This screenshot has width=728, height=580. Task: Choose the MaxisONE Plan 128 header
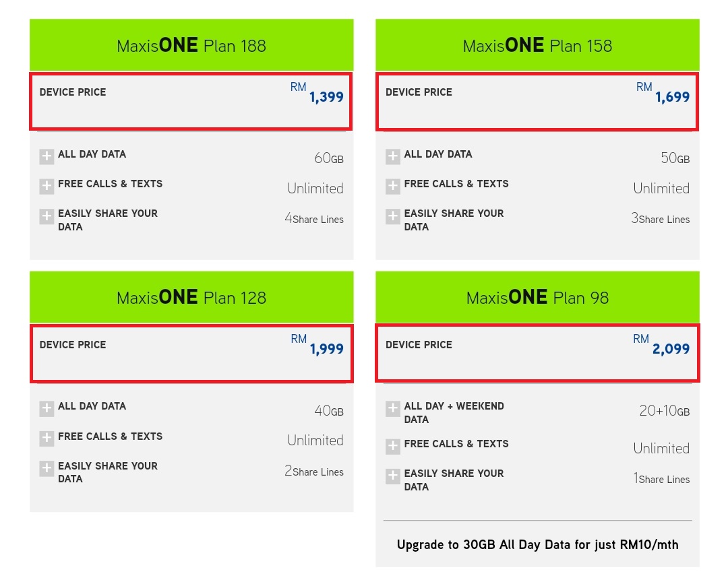click(x=191, y=297)
